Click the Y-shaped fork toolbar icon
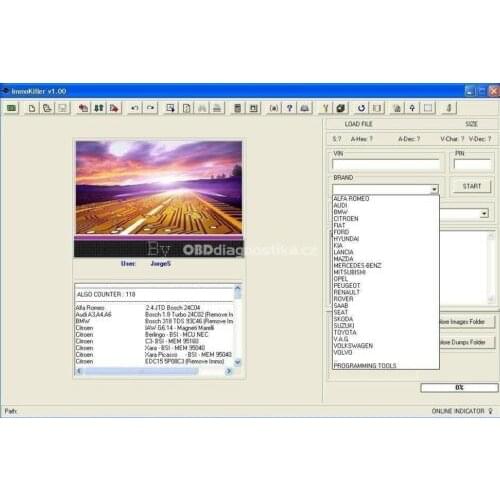This screenshot has height=500, width=500. [325, 108]
